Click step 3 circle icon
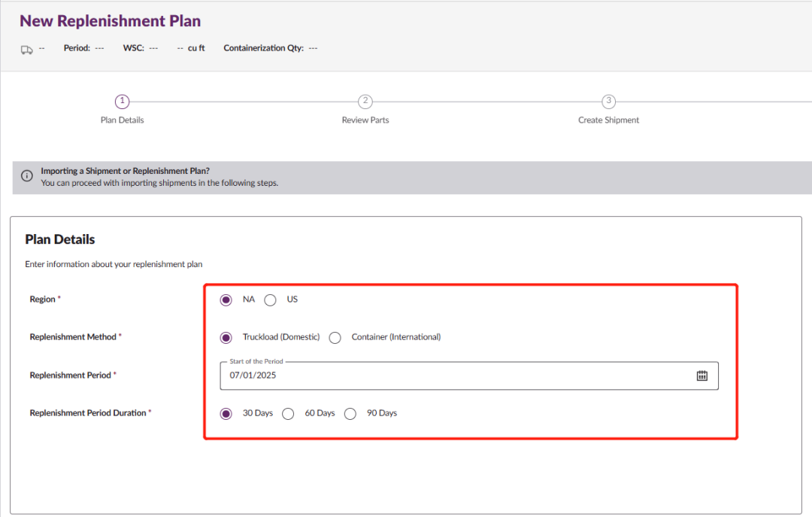Screen dimensions: 812x517 pos(608,102)
